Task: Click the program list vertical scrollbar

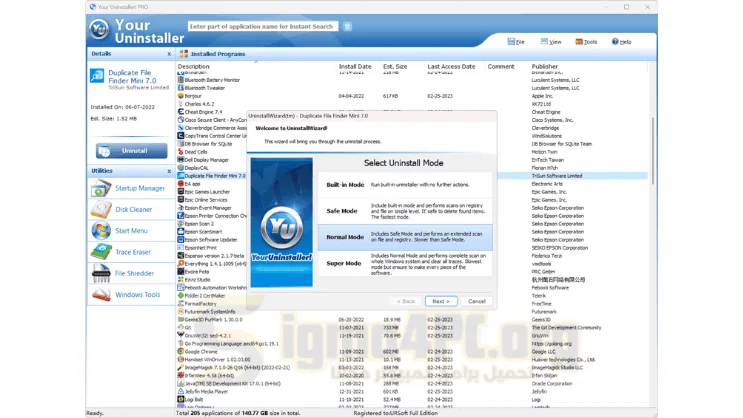Action: [x=652, y=152]
